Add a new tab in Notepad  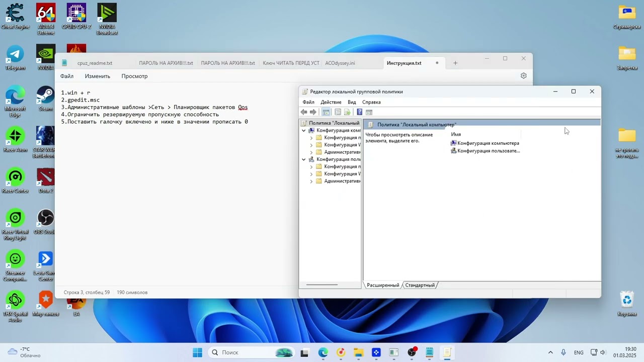point(455,63)
